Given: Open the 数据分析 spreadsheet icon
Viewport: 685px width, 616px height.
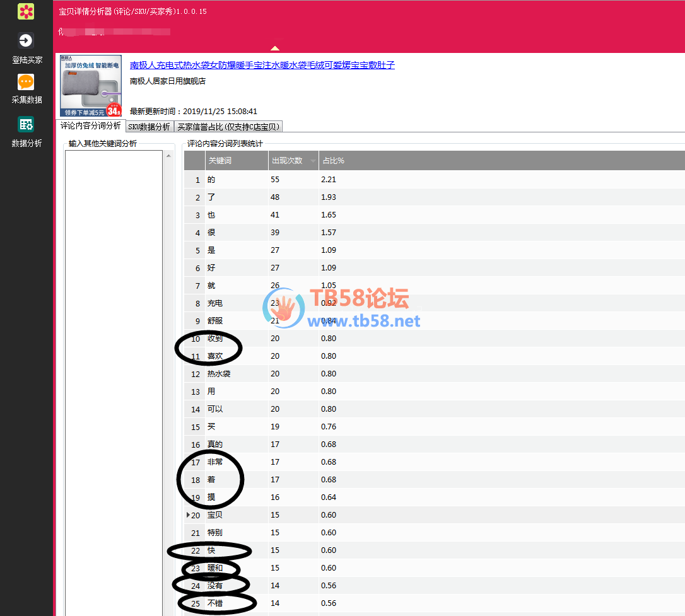Looking at the screenshot, I should pos(26,124).
